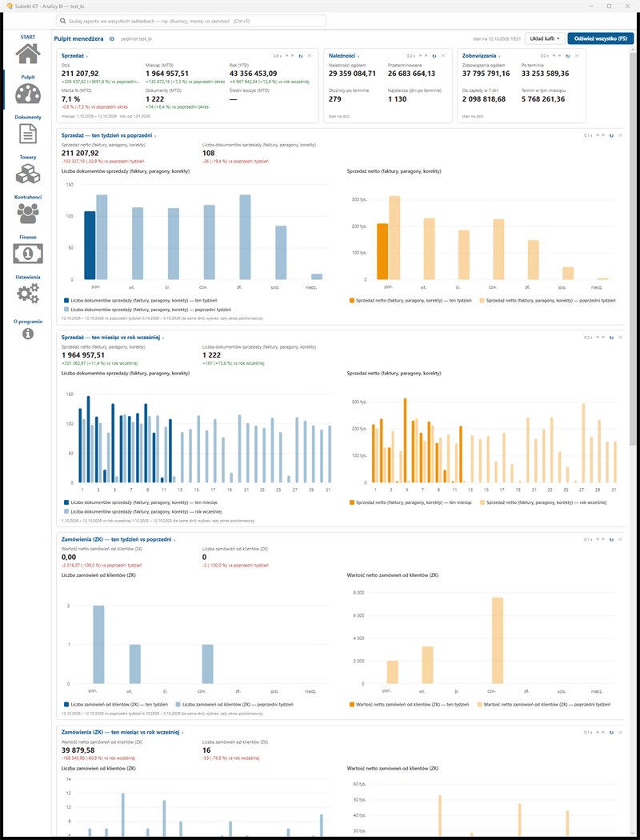
Task: Go to the Towary boxes icon
Action: click(28, 174)
